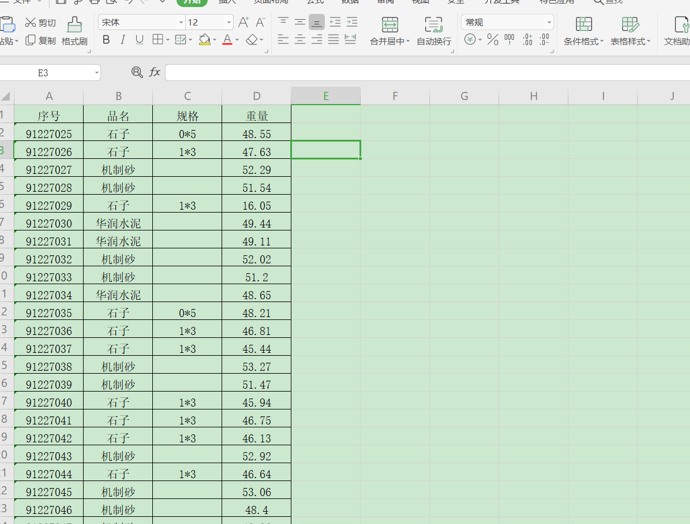Expand the currency format dropdown arrow
The width and height of the screenshot is (690, 524).
[x=480, y=40]
